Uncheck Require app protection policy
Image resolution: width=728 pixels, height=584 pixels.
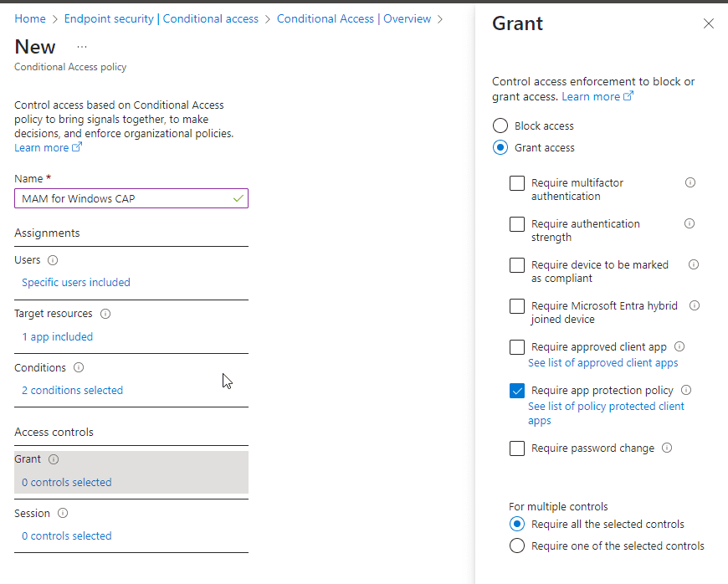(x=517, y=391)
